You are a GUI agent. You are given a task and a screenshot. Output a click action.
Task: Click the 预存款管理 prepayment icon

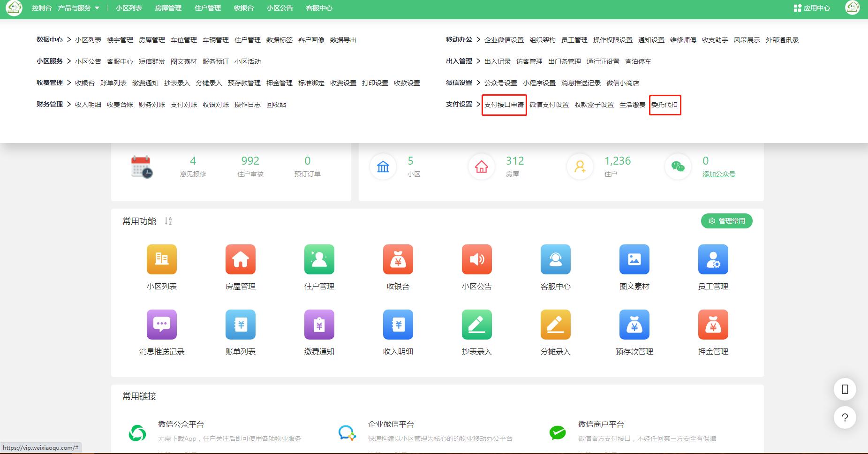634,324
